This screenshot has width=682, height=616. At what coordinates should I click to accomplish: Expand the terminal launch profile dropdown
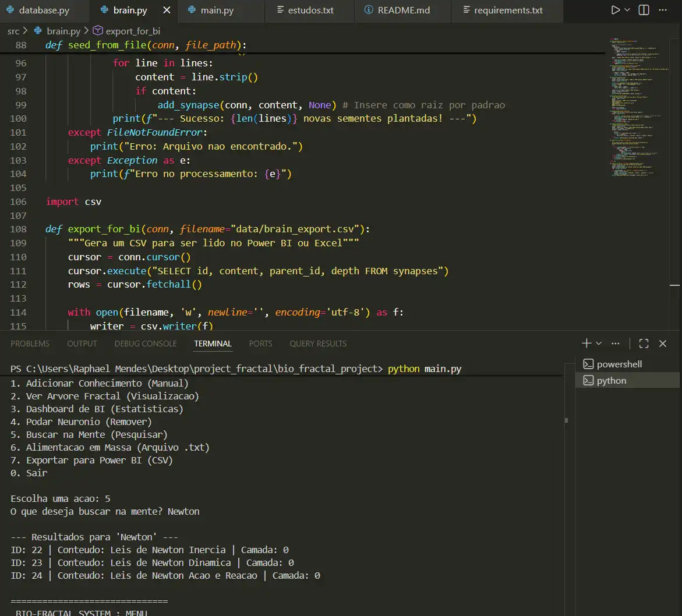pos(599,344)
